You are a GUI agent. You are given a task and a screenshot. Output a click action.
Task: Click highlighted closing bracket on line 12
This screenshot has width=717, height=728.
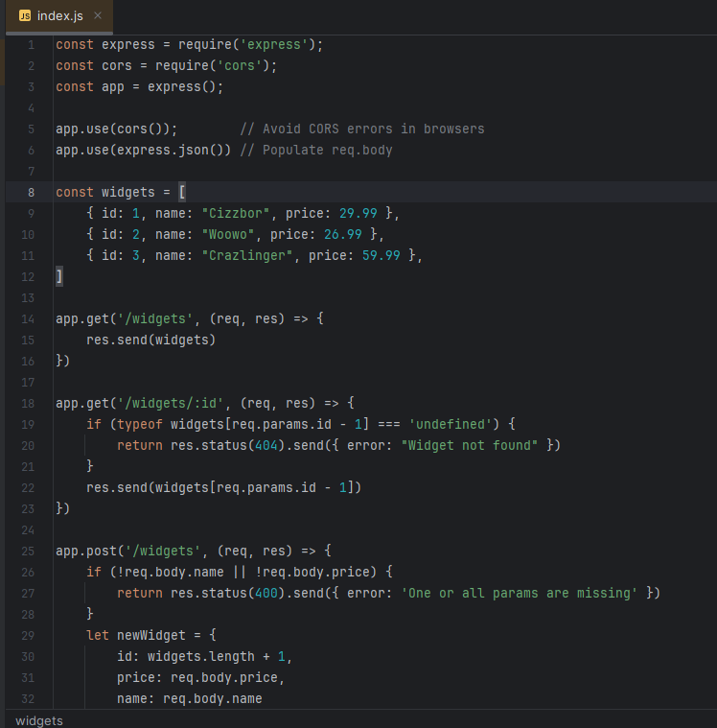click(59, 276)
